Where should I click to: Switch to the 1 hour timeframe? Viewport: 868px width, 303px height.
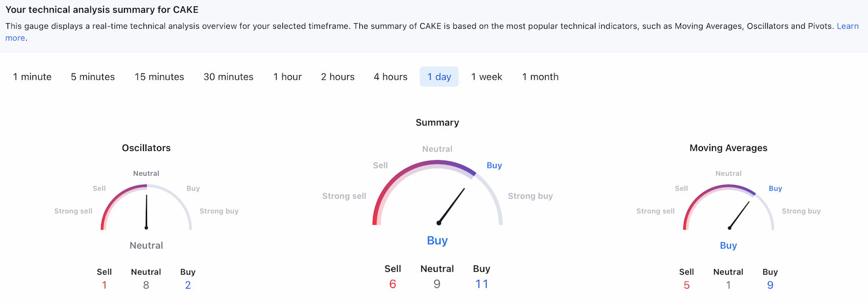288,77
